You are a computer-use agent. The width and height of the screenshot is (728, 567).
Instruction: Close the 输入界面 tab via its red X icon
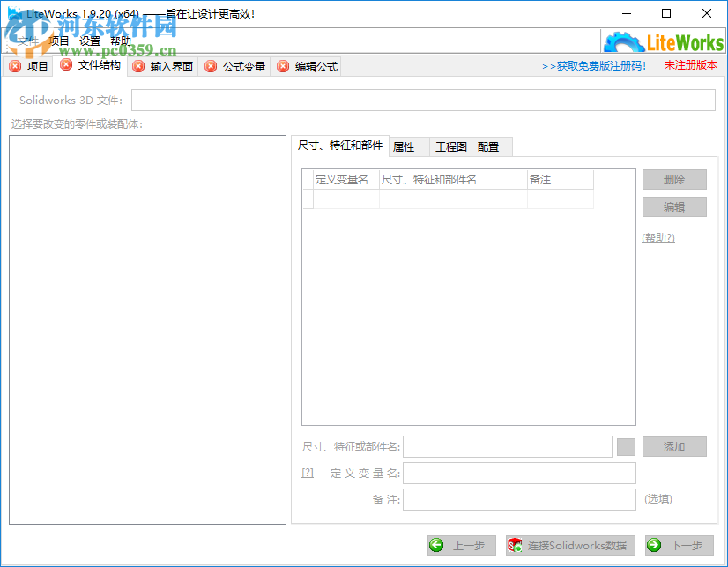(139, 64)
